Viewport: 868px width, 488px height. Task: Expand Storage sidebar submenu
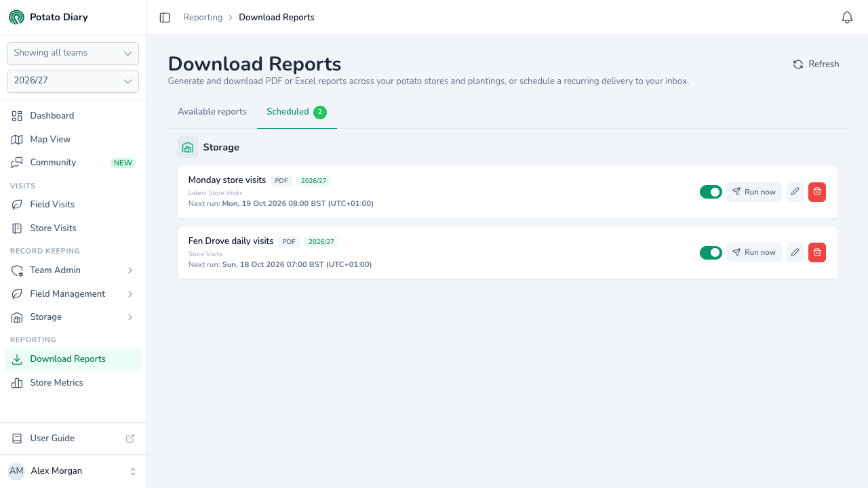point(73,317)
